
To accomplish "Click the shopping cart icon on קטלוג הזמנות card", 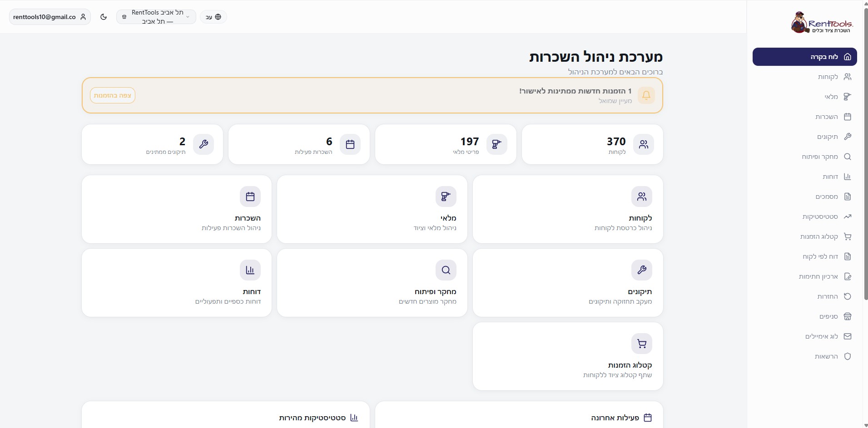I will click(642, 344).
